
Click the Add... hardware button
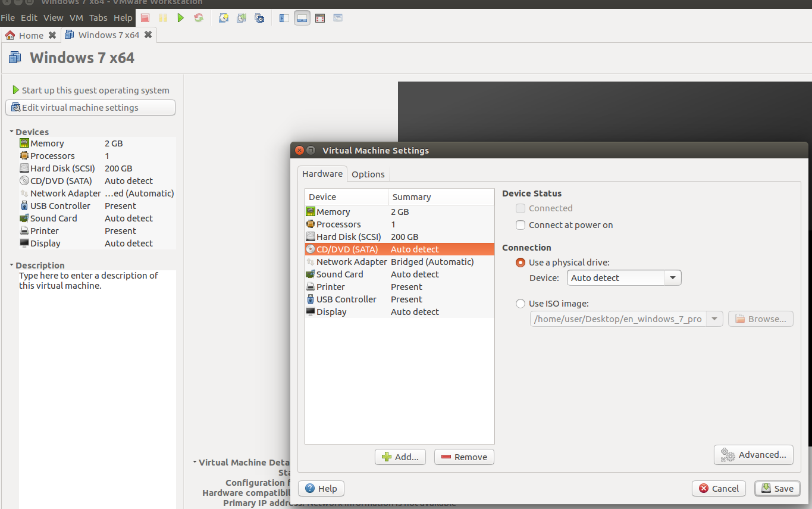[400, 457]
